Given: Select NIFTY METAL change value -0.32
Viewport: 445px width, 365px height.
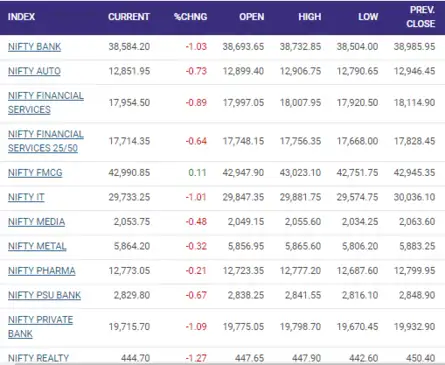Looking at the screenshot, I should [196, 246].
